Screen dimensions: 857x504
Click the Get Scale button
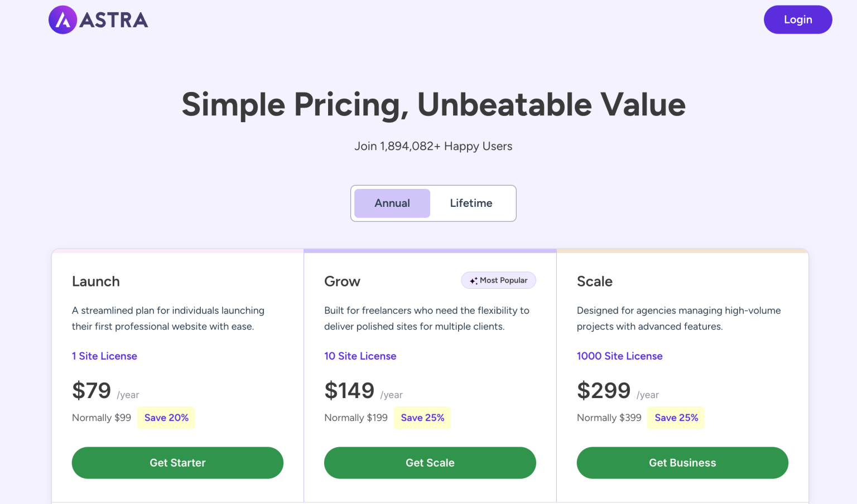tap(430, 463)
